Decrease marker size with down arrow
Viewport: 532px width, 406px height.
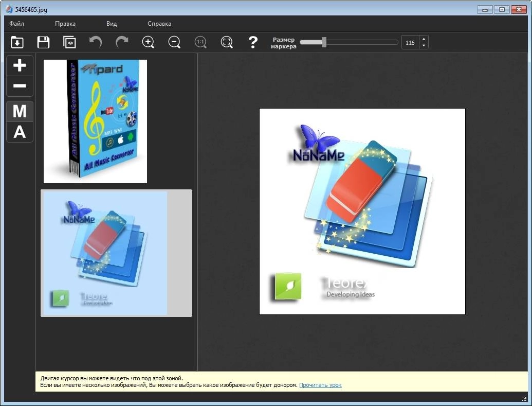[424, 46]
